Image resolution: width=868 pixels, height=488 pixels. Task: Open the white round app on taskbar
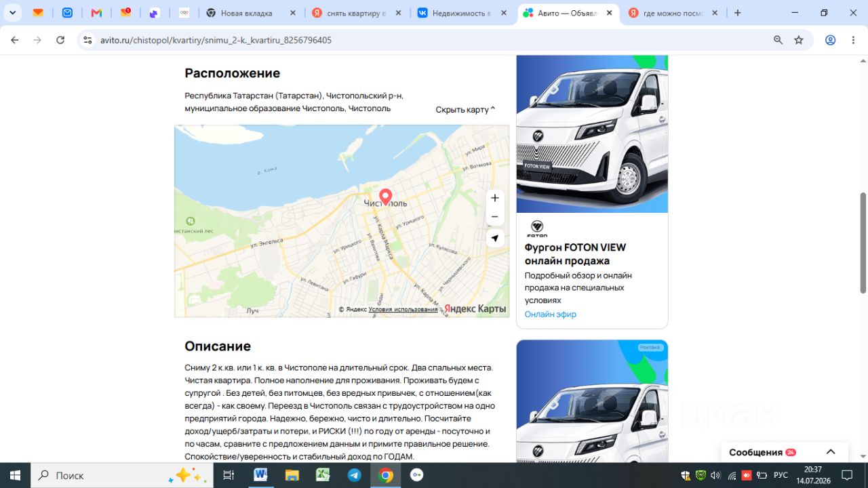[x=416, y=475]
